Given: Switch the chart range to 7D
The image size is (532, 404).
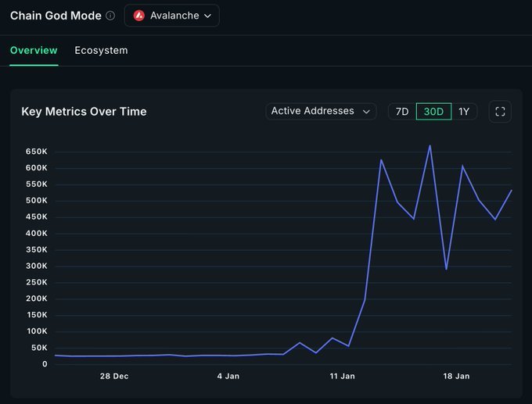Looking at the screenshot, I should tap(402, 112).
